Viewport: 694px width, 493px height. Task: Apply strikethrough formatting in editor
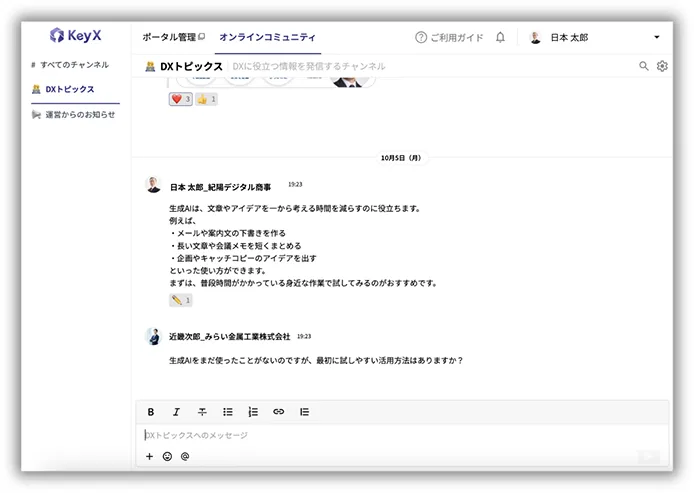202,412
